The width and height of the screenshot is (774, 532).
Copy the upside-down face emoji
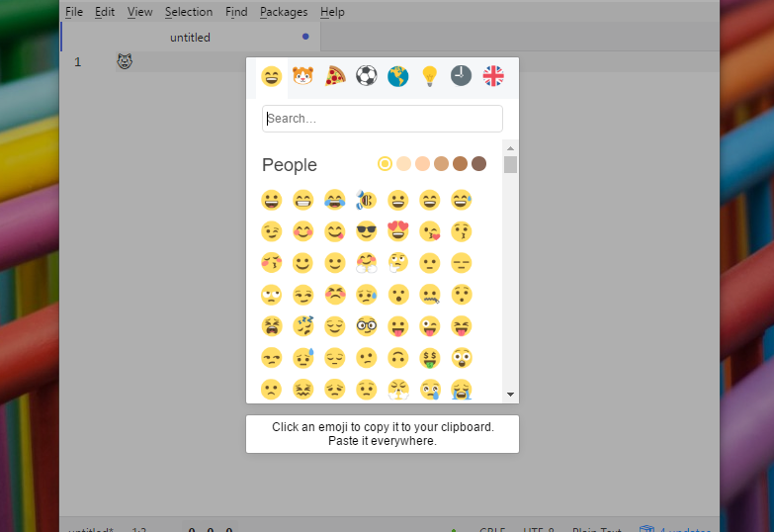pyautogui.click(x=397, y=358)
